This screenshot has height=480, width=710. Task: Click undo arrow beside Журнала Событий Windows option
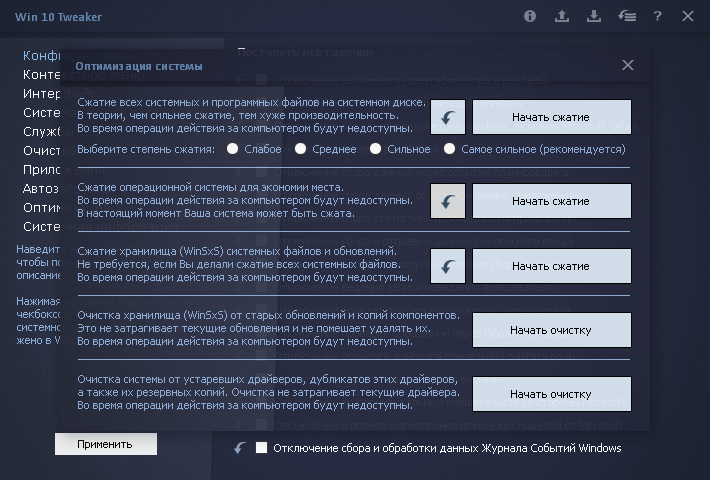[240, 448]
